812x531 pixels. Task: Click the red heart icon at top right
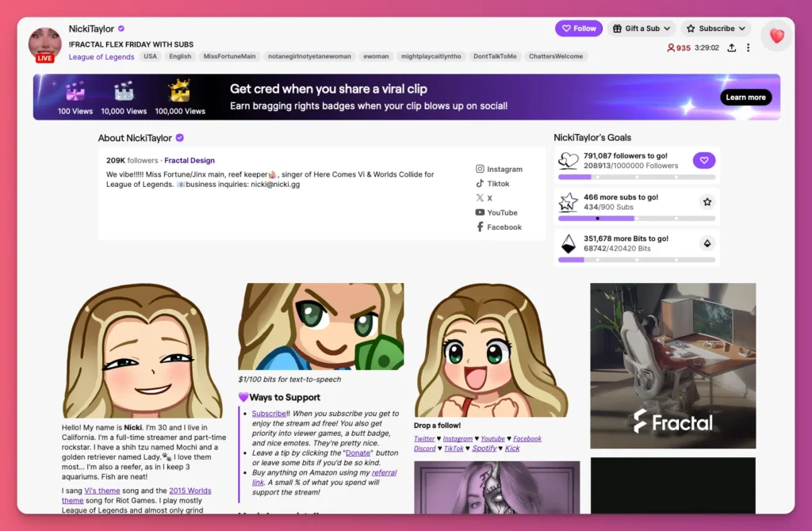776,36
